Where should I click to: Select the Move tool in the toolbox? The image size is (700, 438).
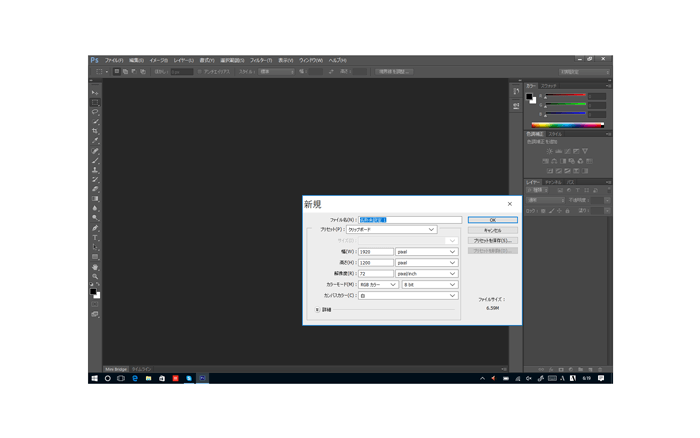[96, 93]
